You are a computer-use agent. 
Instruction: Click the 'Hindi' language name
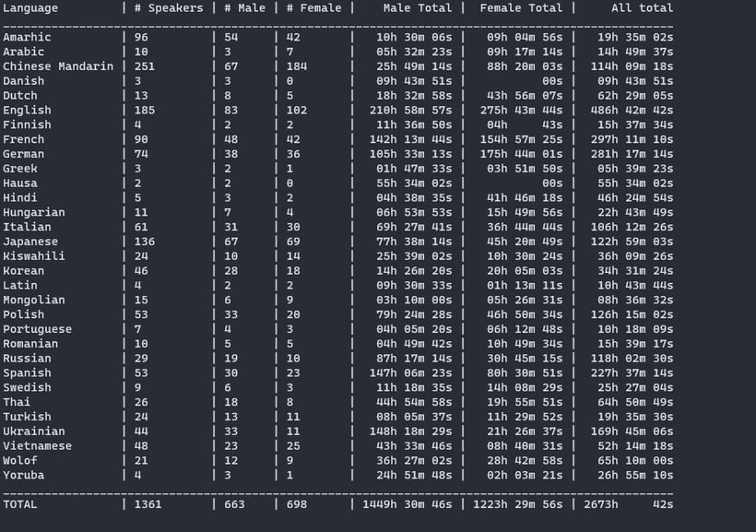20,197
